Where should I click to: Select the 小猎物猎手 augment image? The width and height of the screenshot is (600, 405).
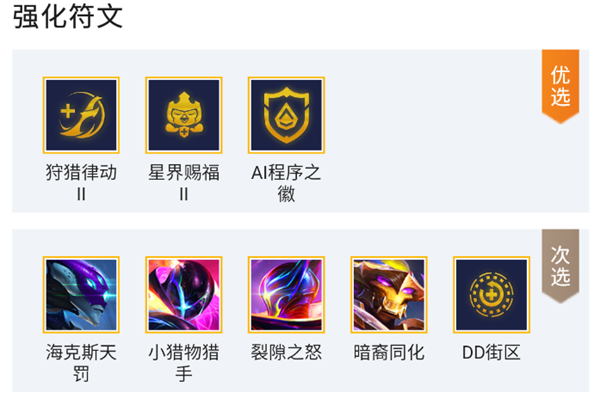pyautogui.click(x=184, y=295)
